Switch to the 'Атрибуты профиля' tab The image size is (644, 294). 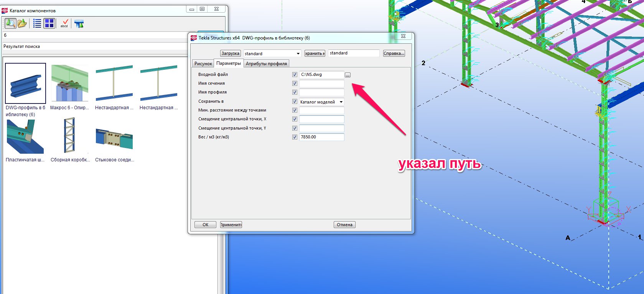point(266,64)
